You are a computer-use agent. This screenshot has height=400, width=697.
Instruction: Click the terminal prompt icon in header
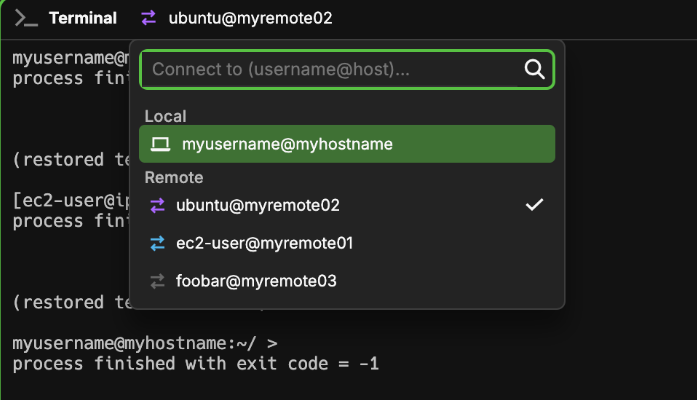(x=26, y=18)
